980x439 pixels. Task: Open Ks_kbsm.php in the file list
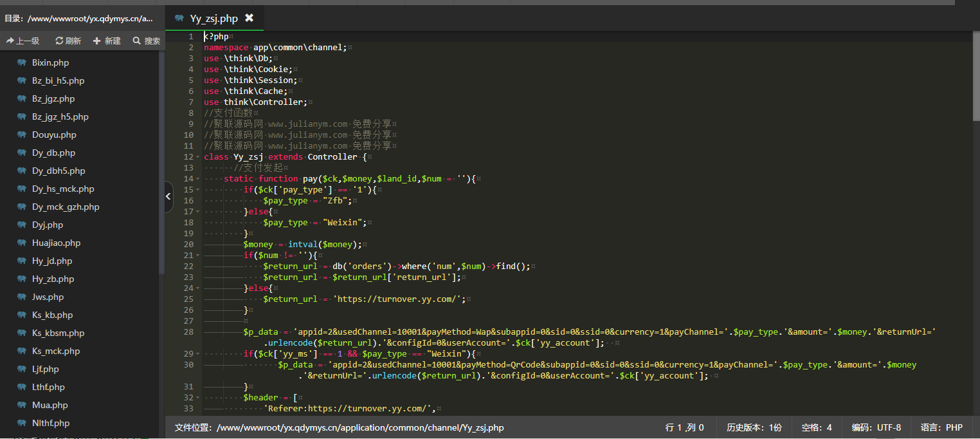click(58, 333)
